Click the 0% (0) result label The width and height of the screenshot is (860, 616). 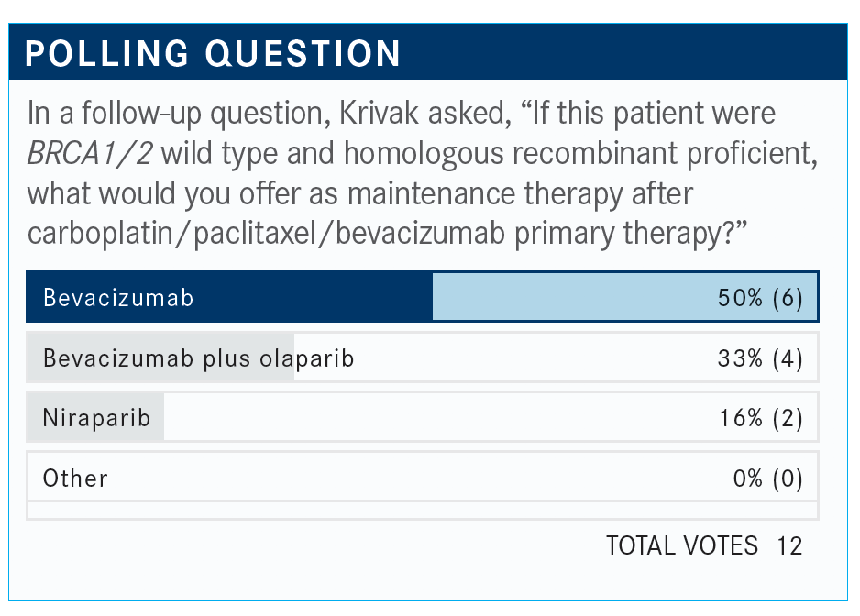click(x=768, y=478)
